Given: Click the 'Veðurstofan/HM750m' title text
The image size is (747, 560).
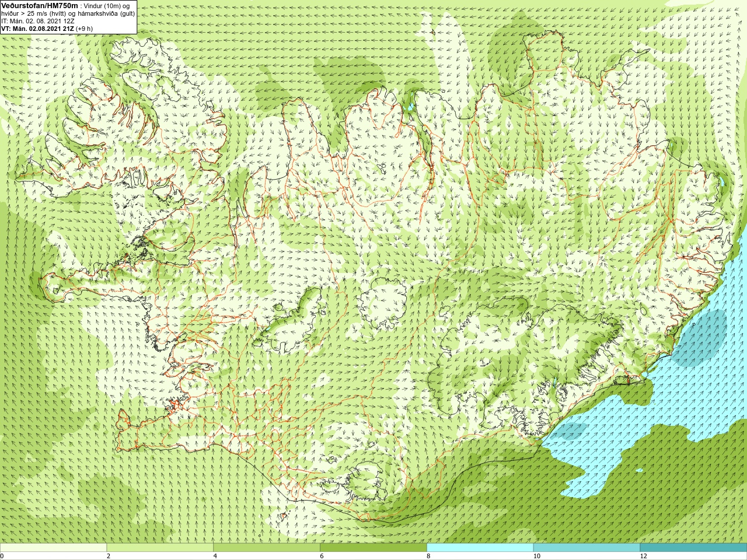Looking at the screenshot, I should tap(40, 5).
